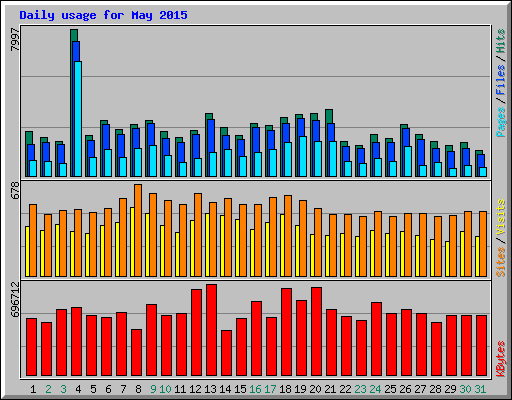
Task: Click the orange visits bar for day 12
Action: tap(198, 235)
